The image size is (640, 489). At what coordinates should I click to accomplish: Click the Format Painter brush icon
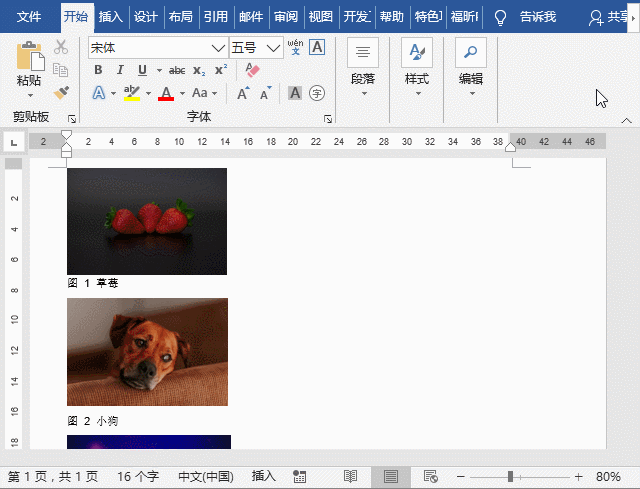pos(61,93)
